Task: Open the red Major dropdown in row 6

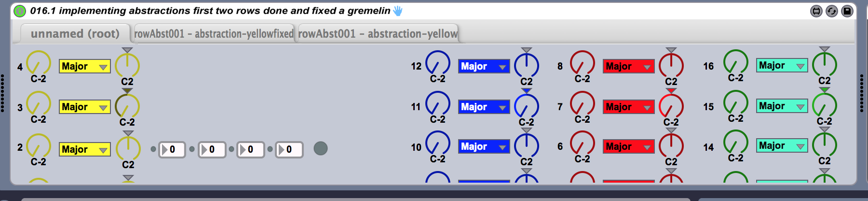Action: (x=628, y=146)
